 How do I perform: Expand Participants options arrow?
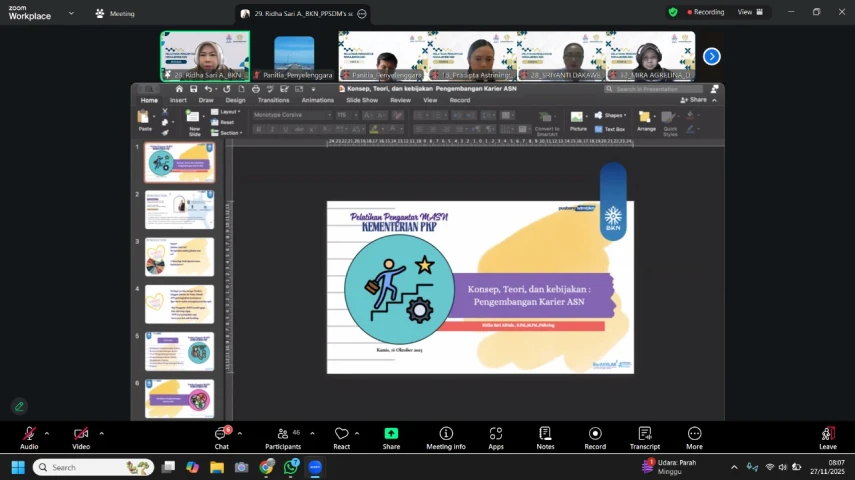click(x=312, y=434)
